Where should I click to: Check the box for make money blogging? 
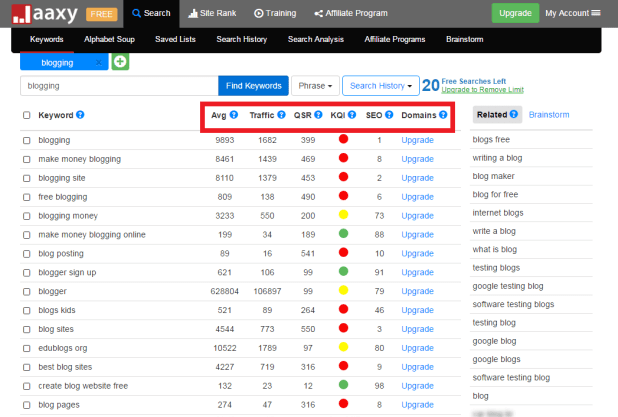point(26,159)
